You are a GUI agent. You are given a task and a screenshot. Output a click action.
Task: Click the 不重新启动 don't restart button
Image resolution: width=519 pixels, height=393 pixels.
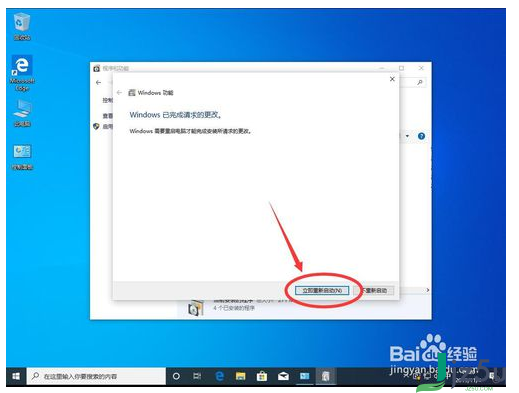coord(375,290)
